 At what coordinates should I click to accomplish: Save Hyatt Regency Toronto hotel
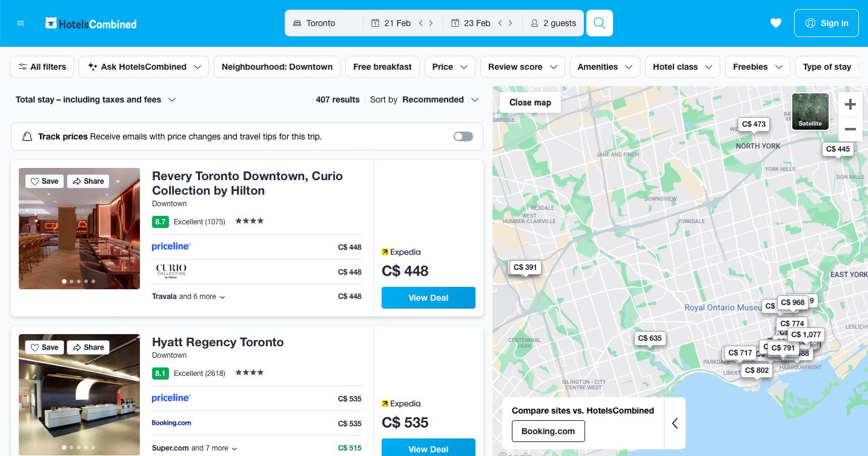coord(45,347)
